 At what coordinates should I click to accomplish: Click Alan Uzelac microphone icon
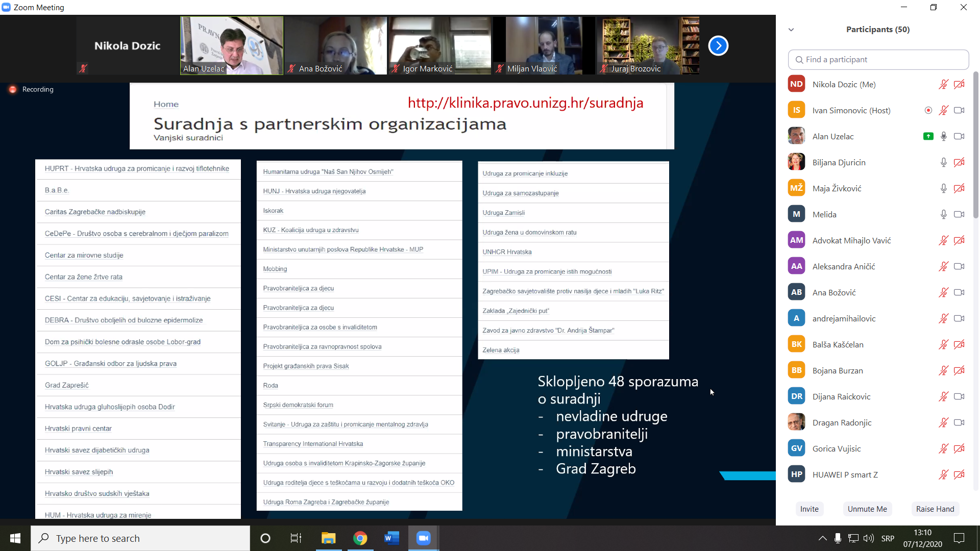click(x=944, y=136)
